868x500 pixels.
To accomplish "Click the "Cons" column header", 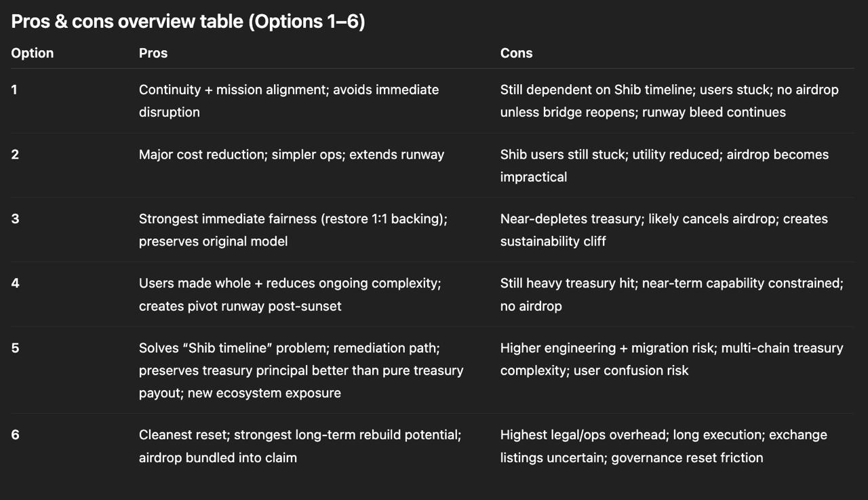I will pos(516,53).
